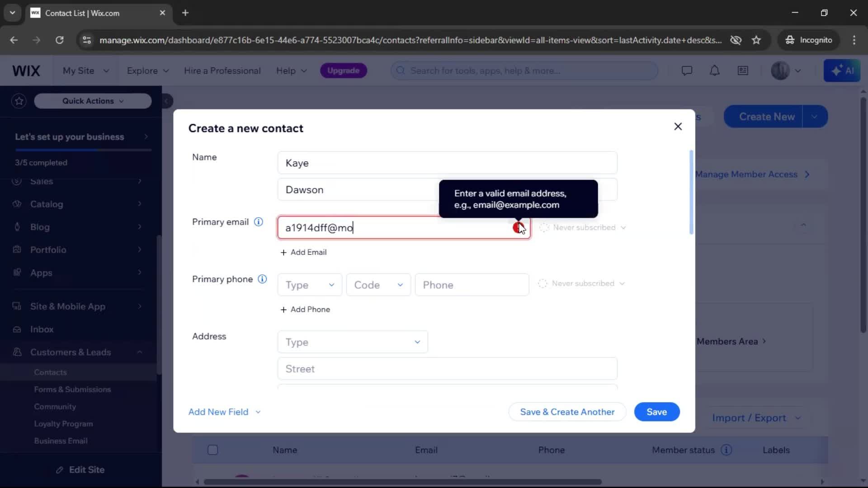Click the dialog vertical scrollbar
Viewport: 868px width, 488px height.
pos(691,192)
